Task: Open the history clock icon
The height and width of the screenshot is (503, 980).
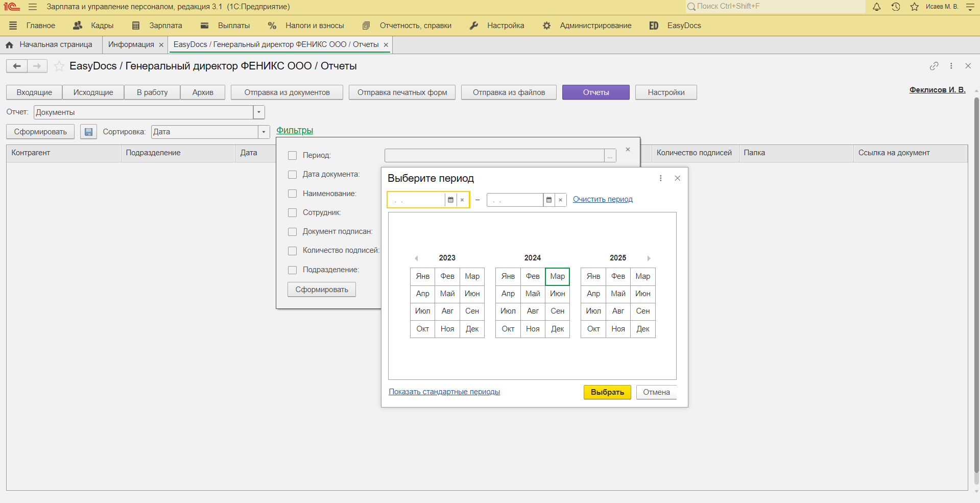Action: pos(896,7)
